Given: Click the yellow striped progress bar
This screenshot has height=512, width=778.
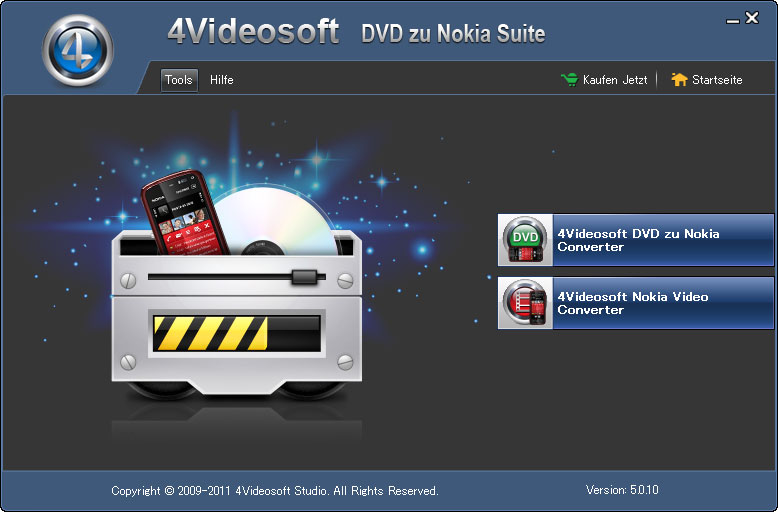Looking at the screenshot, I should point(234,333).
